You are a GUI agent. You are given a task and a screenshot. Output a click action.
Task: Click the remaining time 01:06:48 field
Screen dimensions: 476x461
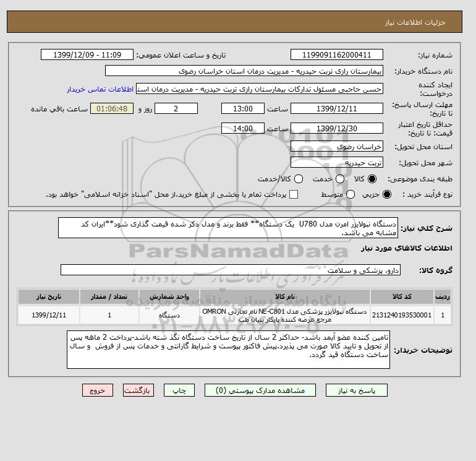click(112, 108)
